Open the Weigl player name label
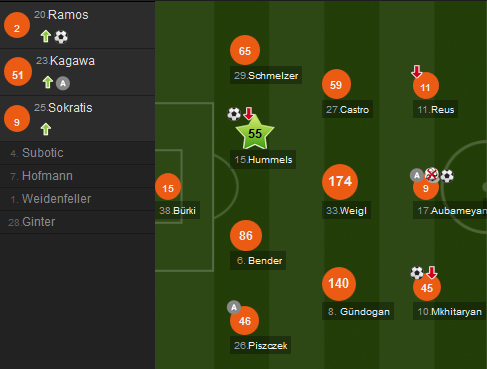487x369 pixels. click(x=346, y=211)
